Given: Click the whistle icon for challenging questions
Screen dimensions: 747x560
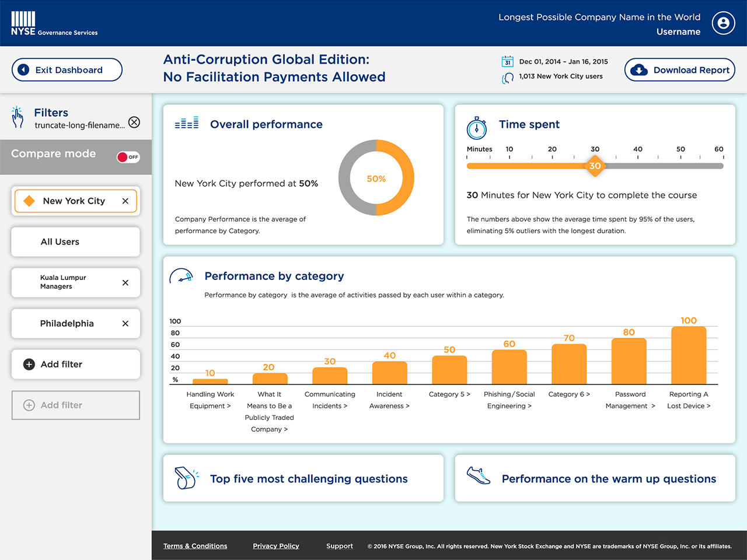Looking at the screenshot, I should 186,478.
